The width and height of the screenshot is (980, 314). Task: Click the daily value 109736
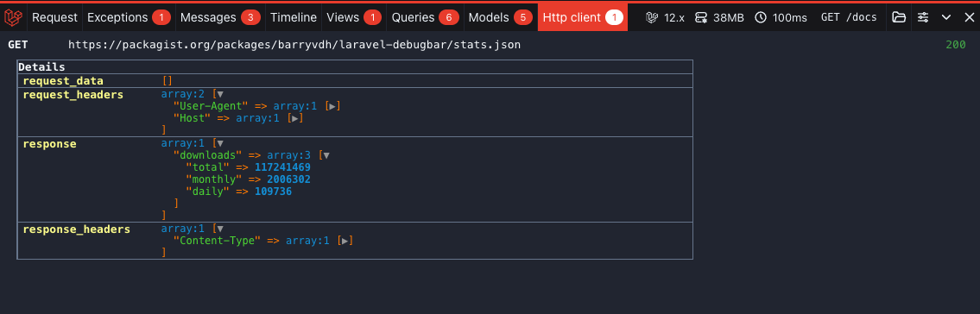pos(273,192)
